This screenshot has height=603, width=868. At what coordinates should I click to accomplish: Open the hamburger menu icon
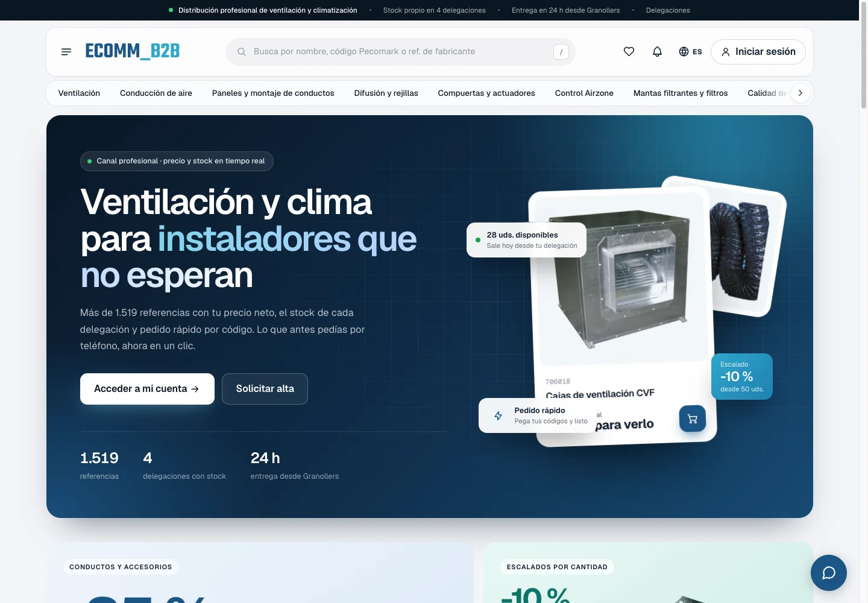point(66,52)
